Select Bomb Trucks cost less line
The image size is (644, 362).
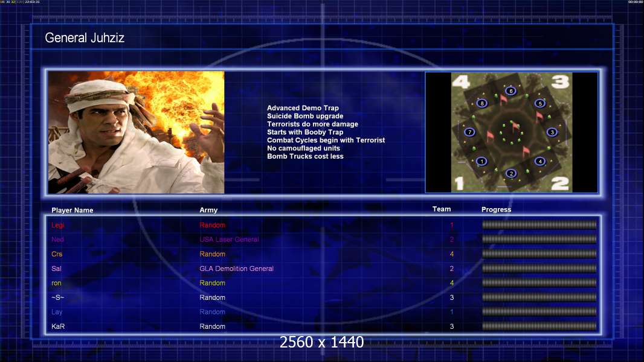click(305, 156)
